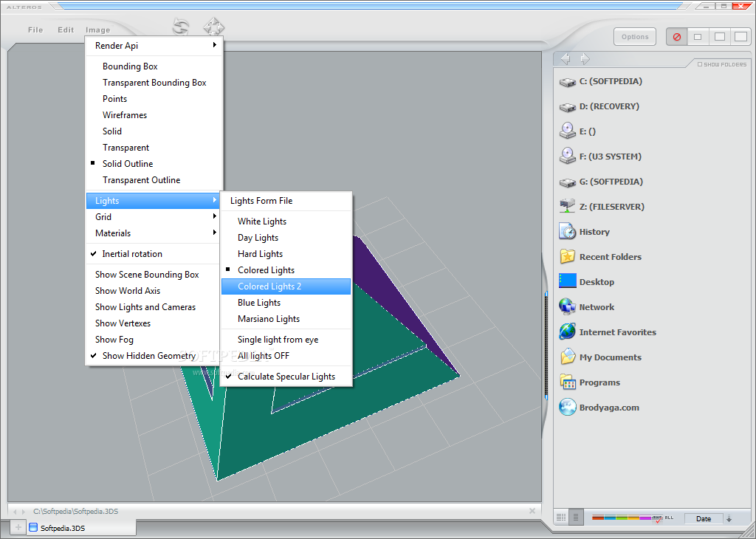Screen dimensions: 756x539
Task: Enable Show Scene Bounding Box
Action: [x=154, y=275]
